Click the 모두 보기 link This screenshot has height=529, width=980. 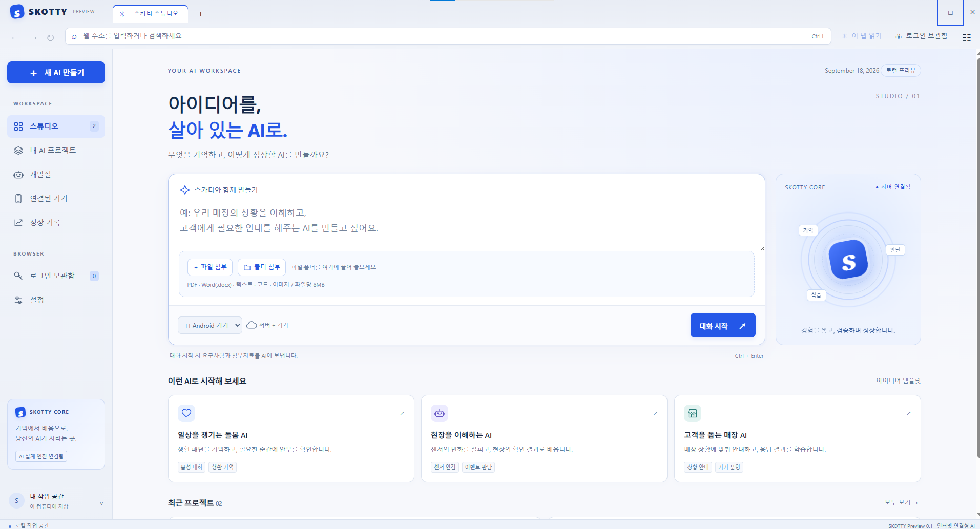tap(901, 502)
